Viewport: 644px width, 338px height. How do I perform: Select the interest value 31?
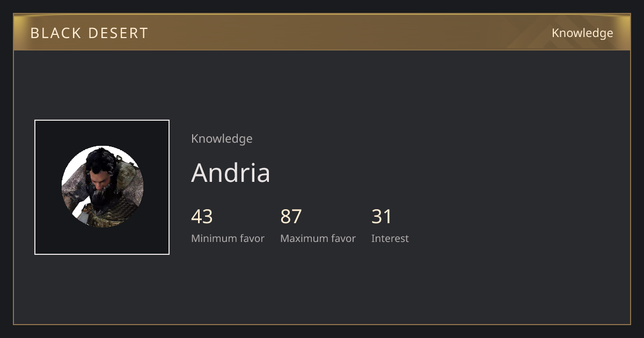(x=382, y=216)
